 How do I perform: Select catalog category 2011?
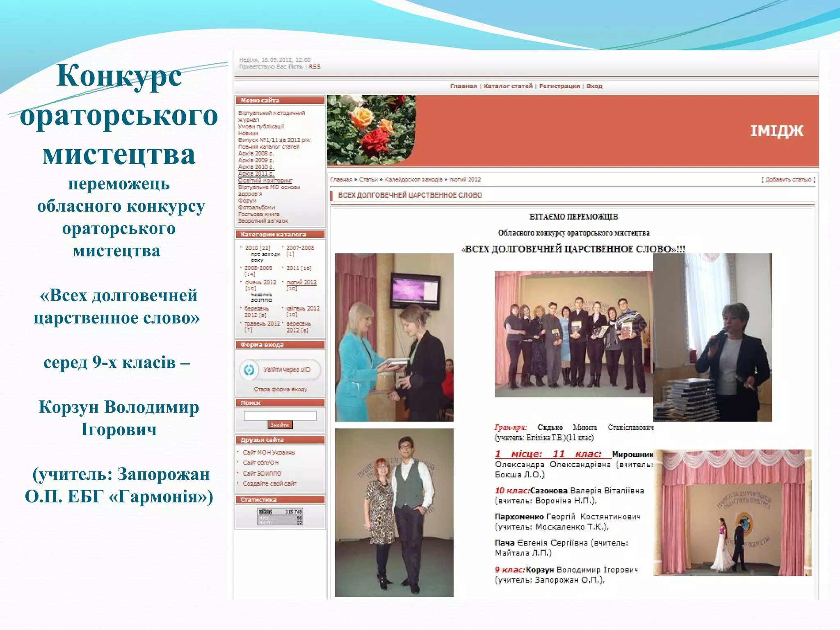[x=299, y=268]
